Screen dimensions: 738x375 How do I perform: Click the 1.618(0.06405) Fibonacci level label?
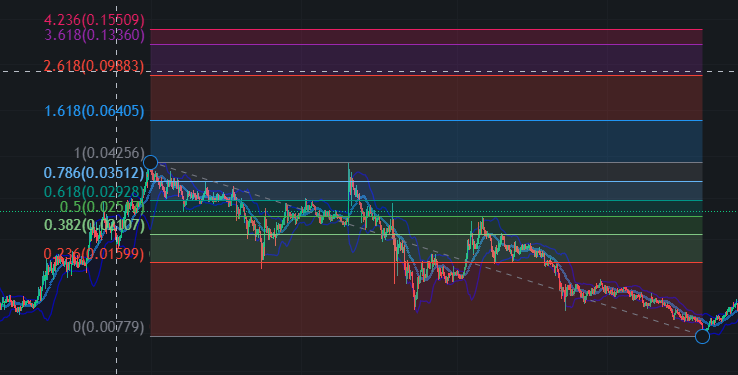(94, 111)
